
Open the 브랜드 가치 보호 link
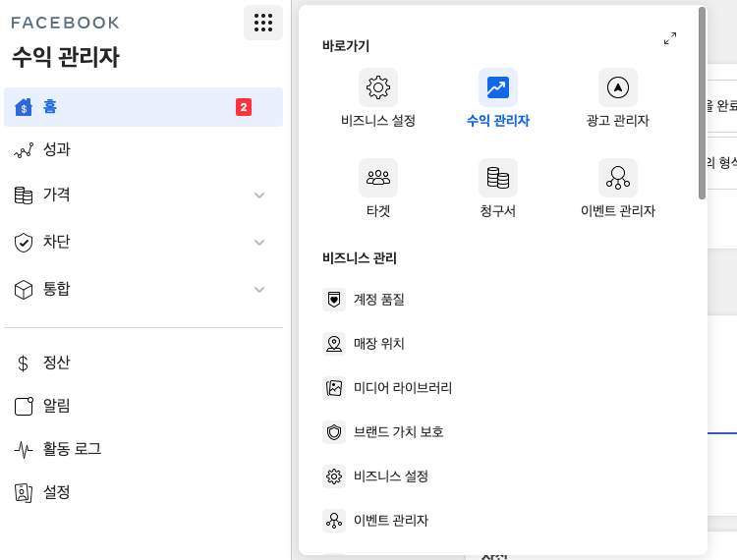[399, 431]
